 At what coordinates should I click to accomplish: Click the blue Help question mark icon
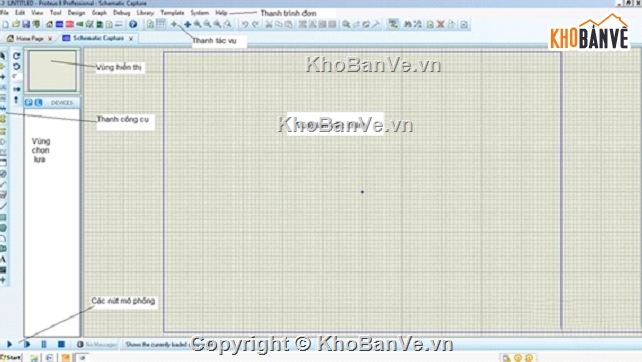click(133, 25)
